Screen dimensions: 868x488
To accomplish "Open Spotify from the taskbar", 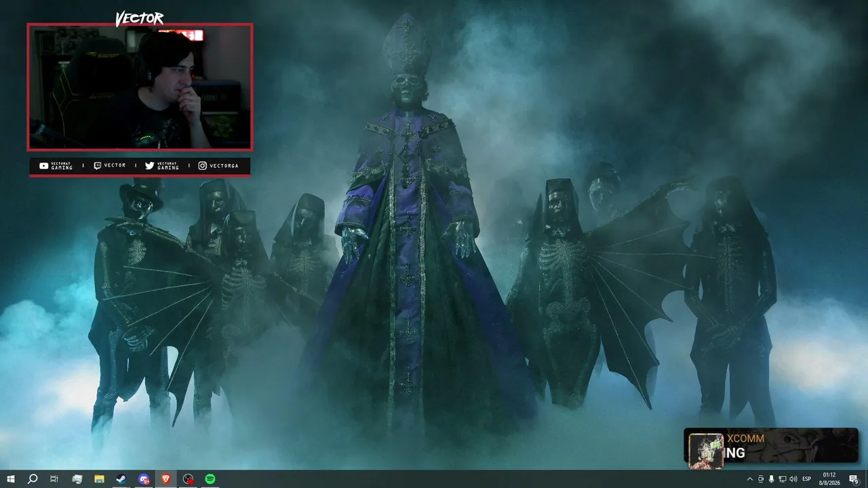I will 210,479.
